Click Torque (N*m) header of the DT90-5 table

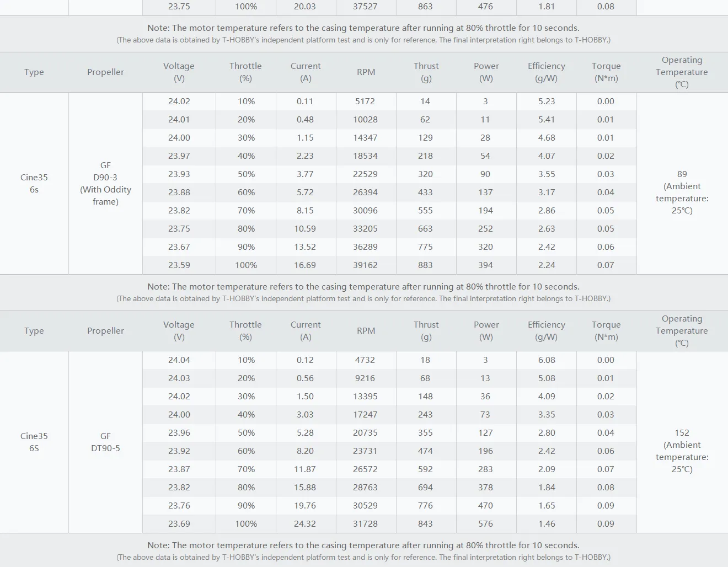pyautogui.click(x=606, y=331)
